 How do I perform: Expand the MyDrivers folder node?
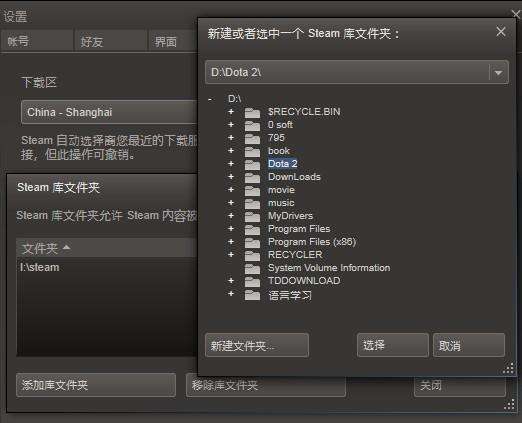pos(231,216)
